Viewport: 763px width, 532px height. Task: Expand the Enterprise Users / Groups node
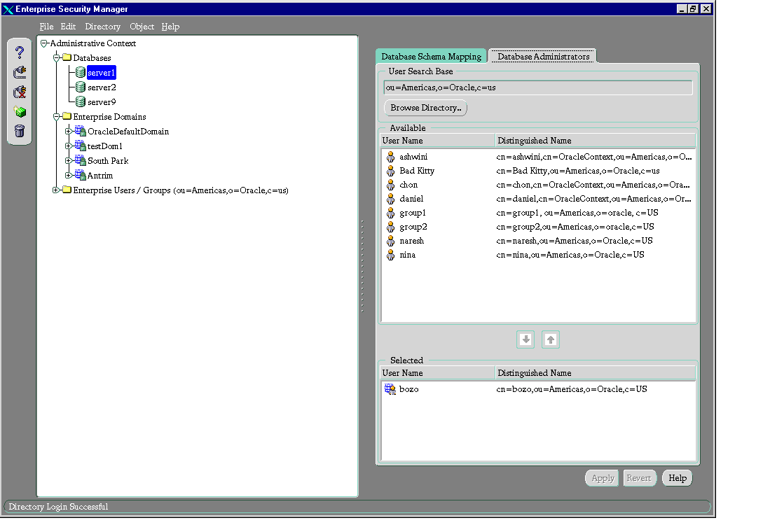pyautogui.click(x=56, y=190)
